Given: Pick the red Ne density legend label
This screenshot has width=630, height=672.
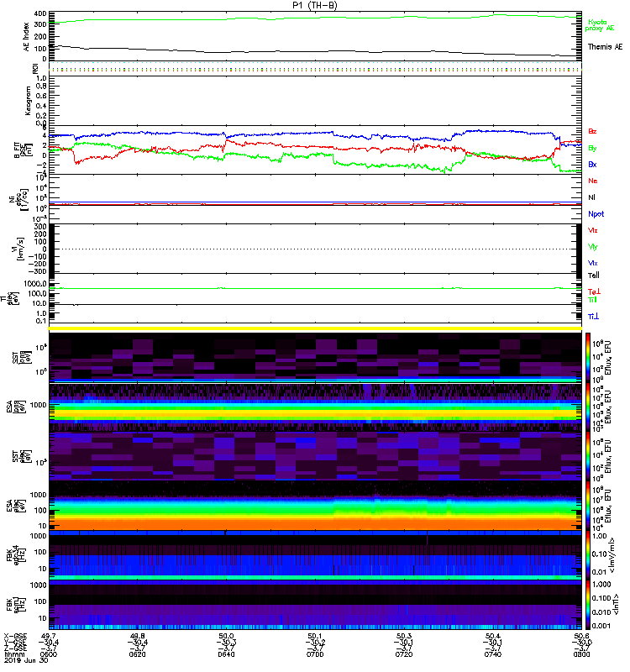Looking at the screenshot, I should [x=593, y=181].
